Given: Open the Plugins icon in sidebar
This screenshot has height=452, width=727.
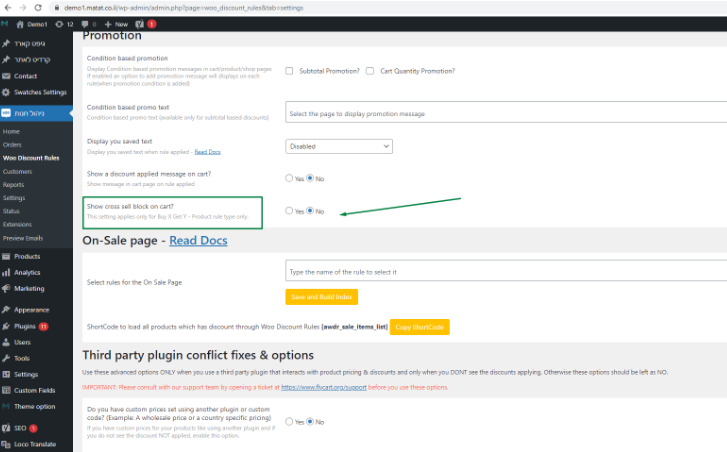Looking at the screenshot, I should 7,326.
